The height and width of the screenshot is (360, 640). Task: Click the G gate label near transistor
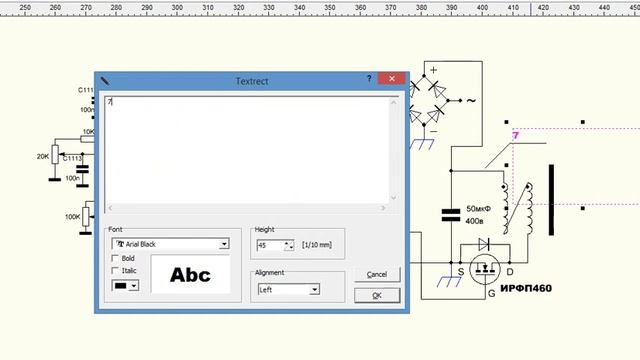(491, 293)
